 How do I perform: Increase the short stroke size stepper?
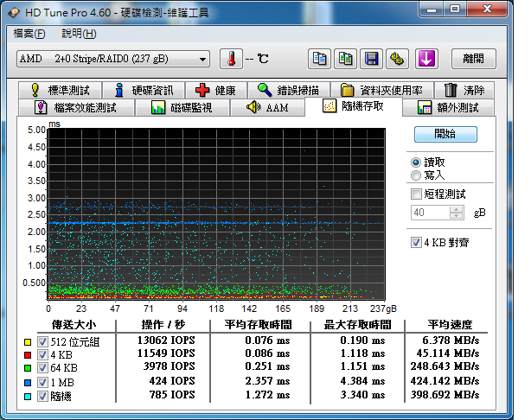point(456,209)
